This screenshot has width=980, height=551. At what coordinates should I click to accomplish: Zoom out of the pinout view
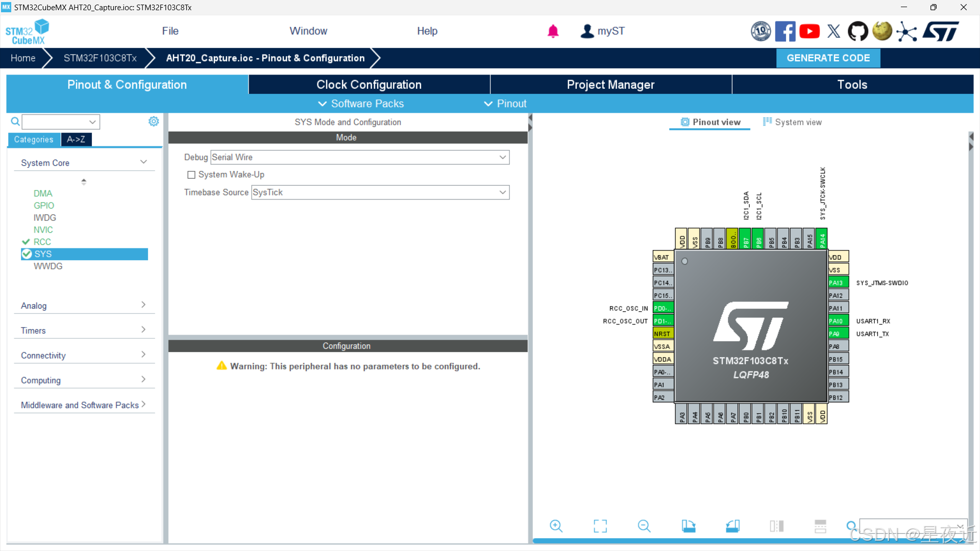click(x=644, y=526)
